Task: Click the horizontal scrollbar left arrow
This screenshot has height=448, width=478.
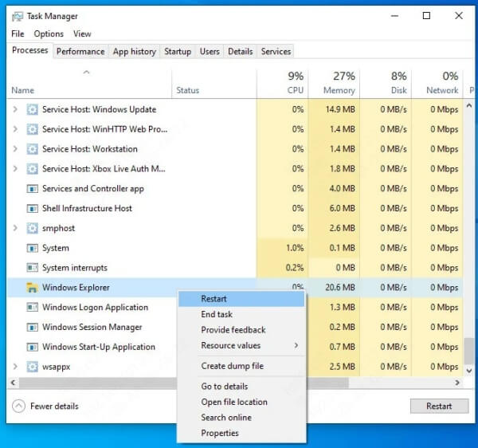Action: [x=13, y=383]
